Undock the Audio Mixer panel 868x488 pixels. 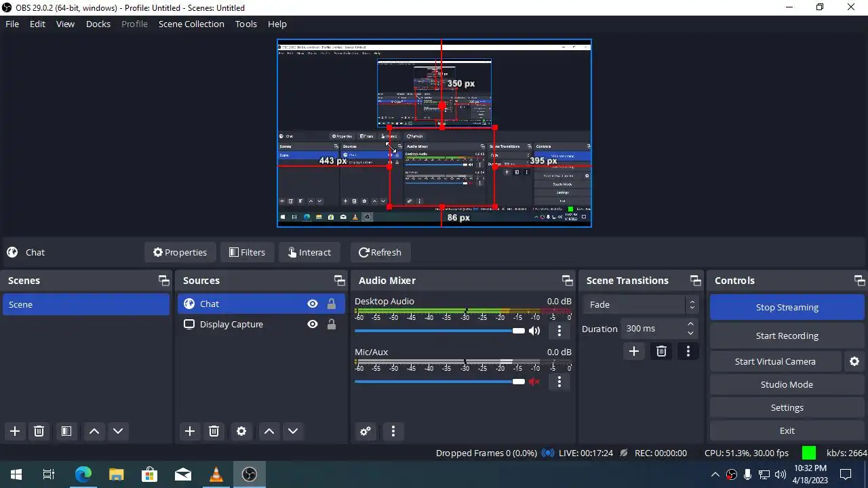click(x=567, y=281)
